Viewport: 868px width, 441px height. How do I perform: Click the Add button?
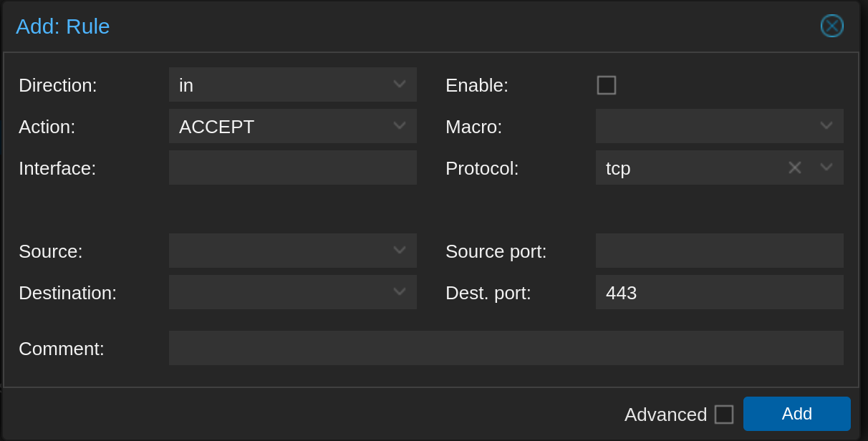[x=797, y=414]
